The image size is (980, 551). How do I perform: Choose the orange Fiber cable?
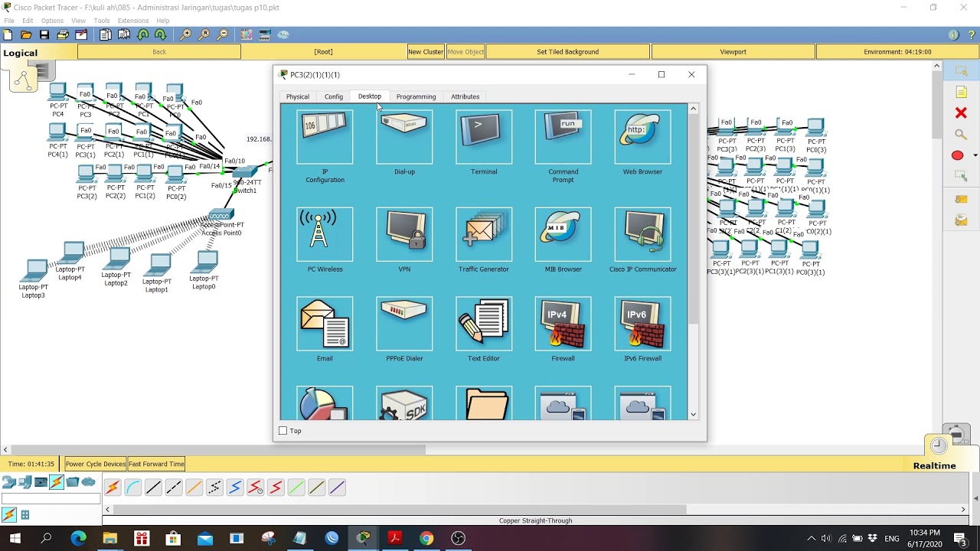[x=194, y=487]
